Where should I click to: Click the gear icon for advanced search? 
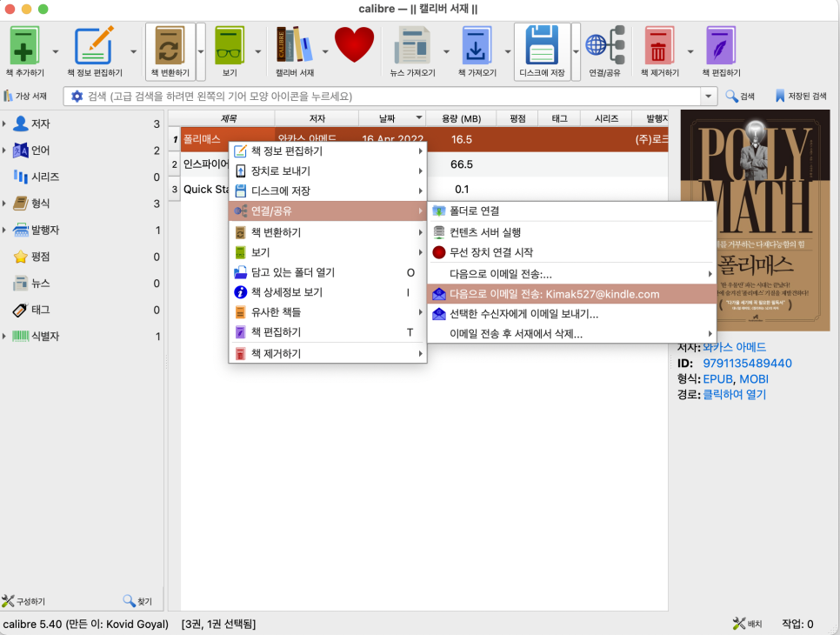click(x=77, y=96)
